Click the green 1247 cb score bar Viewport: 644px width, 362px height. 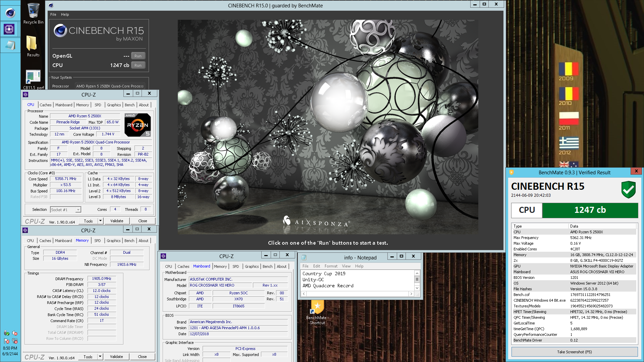590,210
